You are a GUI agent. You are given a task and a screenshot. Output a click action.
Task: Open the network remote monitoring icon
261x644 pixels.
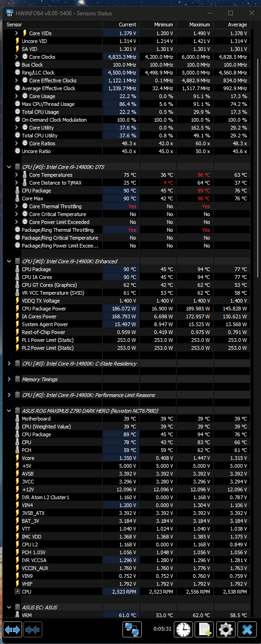coord(132,630)
